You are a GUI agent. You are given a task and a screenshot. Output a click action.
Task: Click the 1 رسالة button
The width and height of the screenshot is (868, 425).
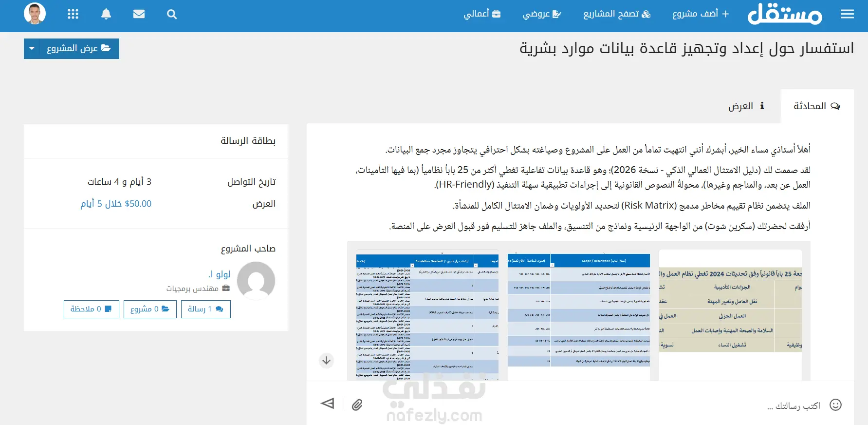[x=206, y=309]
